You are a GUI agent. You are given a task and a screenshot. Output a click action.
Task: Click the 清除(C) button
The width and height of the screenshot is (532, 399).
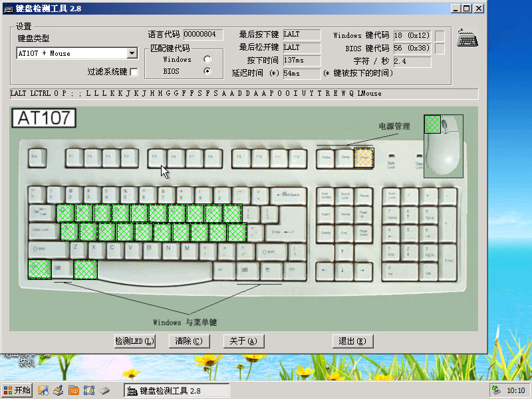pyautogui.click(x=189, y=341)
